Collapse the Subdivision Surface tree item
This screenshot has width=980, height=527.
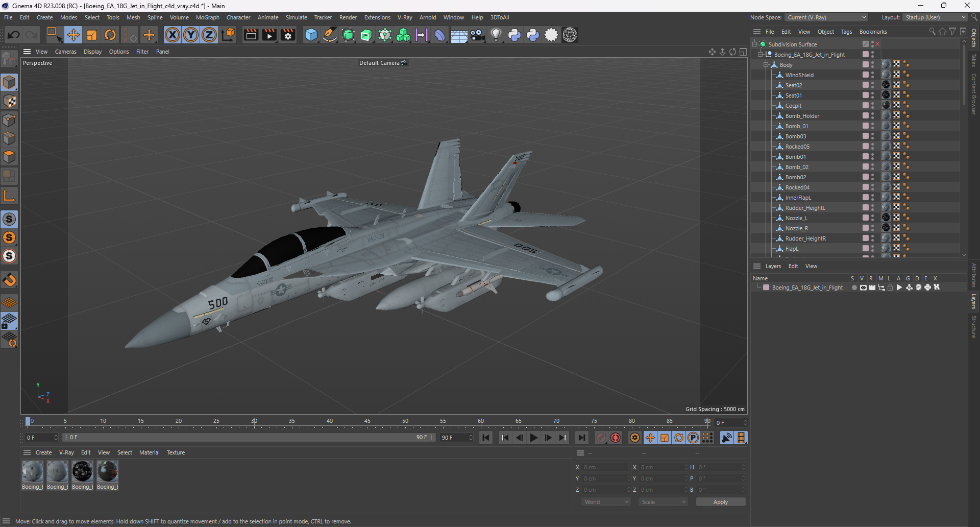pos(754,44)
